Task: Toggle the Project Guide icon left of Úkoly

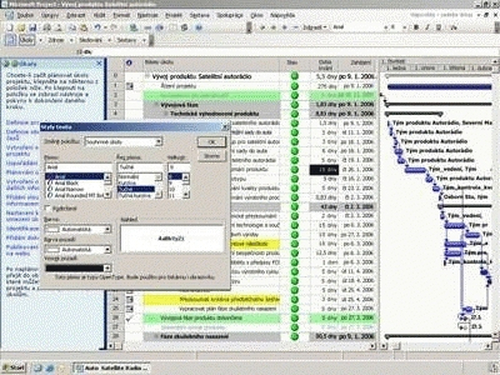Action: tap(10, 40)
